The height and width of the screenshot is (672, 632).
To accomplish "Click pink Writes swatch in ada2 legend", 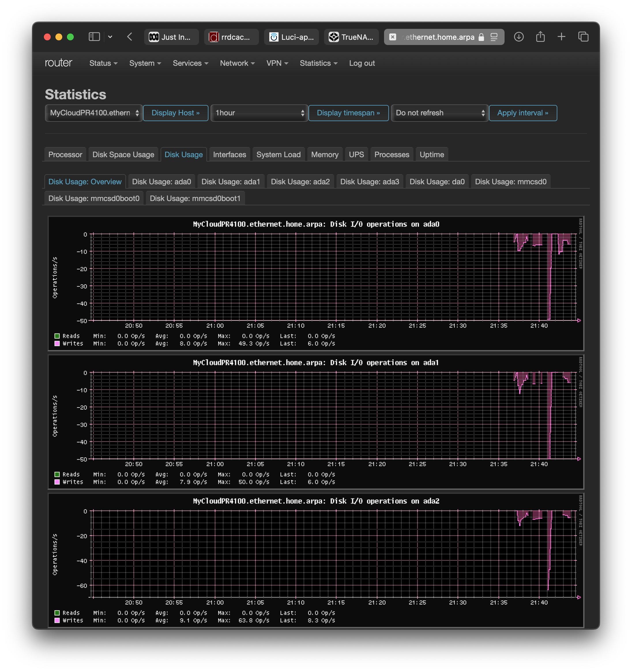I will click(x=57, y=621).
